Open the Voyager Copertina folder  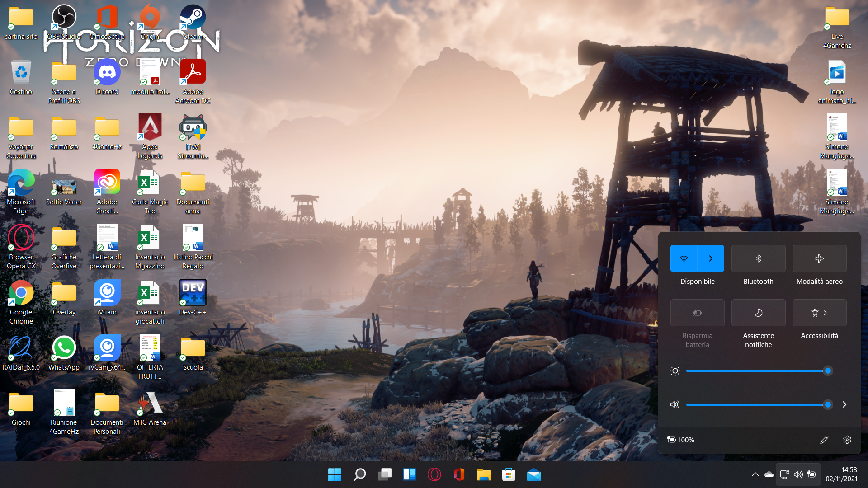[21, 137]
